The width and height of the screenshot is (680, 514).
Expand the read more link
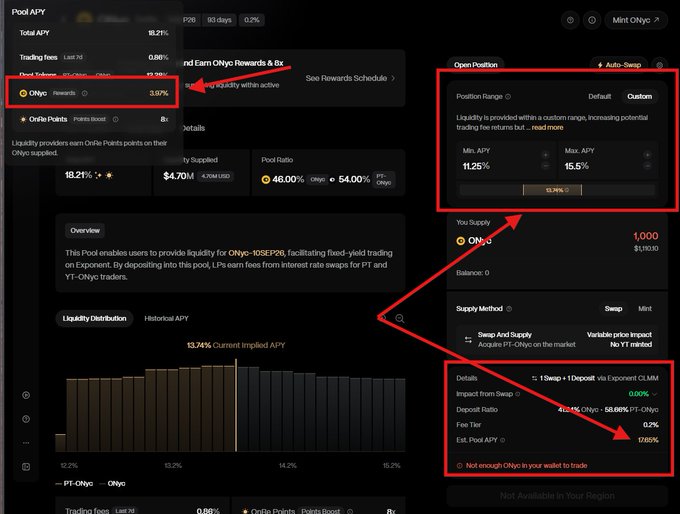(x=547, y=128)
